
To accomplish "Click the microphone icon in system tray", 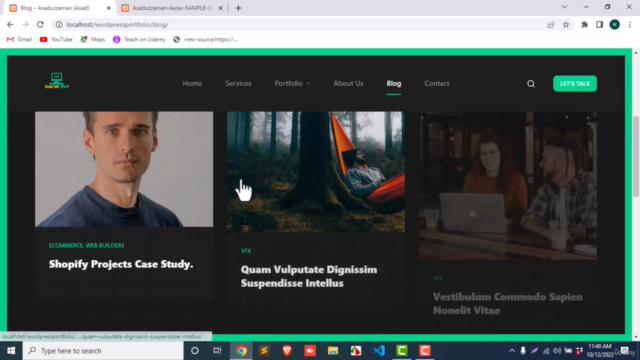I will pyautogui.click(x=523, y=351).
